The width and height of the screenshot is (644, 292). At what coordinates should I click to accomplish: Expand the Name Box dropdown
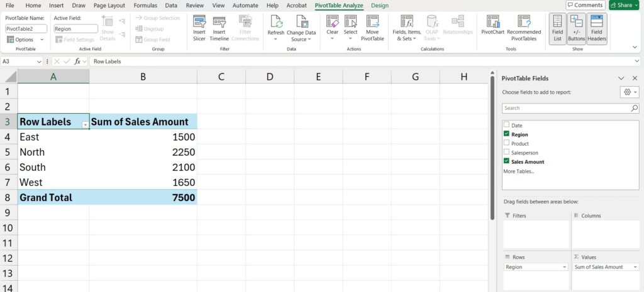pyautogui.click(x=40, y=62)
